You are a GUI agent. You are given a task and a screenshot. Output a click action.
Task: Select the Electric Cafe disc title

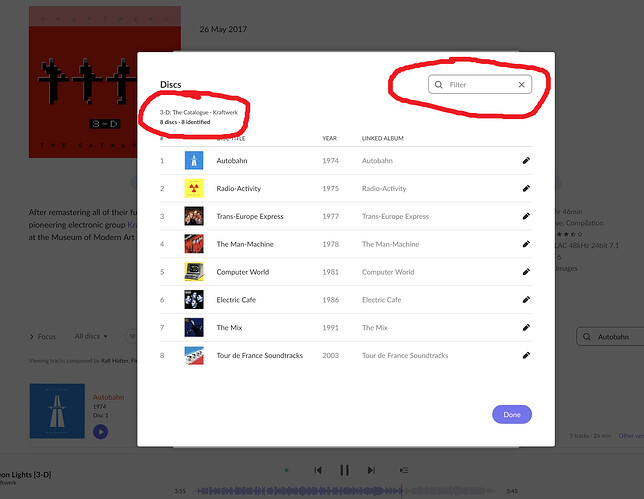pos(236,300)
